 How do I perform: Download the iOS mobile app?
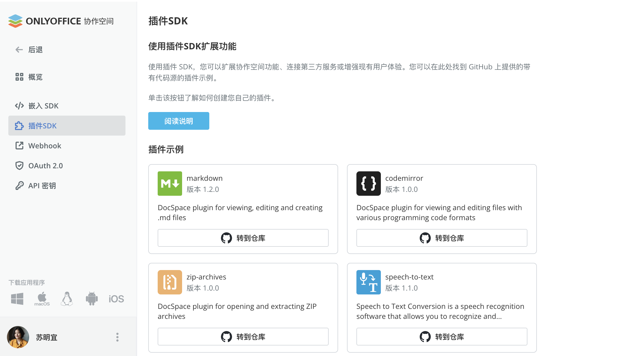coord(116,299)
